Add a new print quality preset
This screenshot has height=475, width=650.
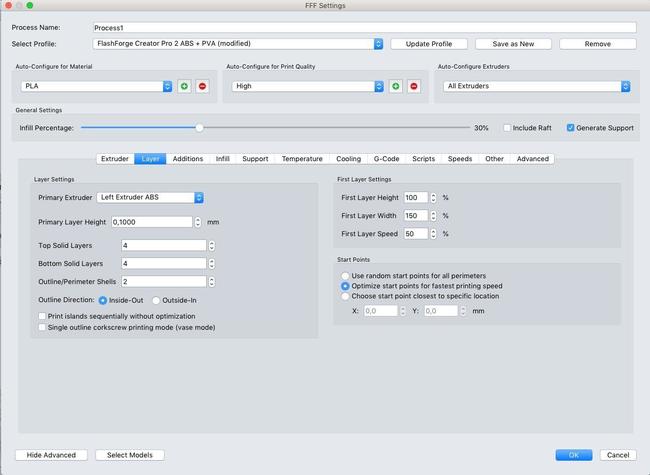396,87
